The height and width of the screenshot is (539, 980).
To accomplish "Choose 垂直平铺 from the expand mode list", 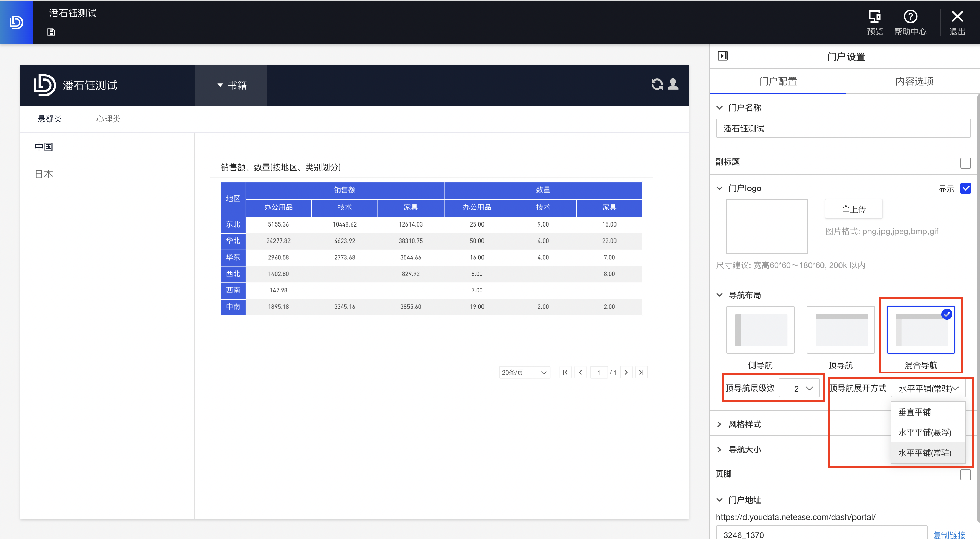I will coord(914,412).
